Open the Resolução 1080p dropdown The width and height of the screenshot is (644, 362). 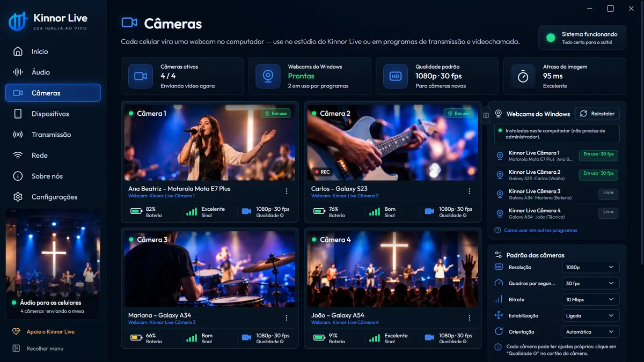coord(590,267)
